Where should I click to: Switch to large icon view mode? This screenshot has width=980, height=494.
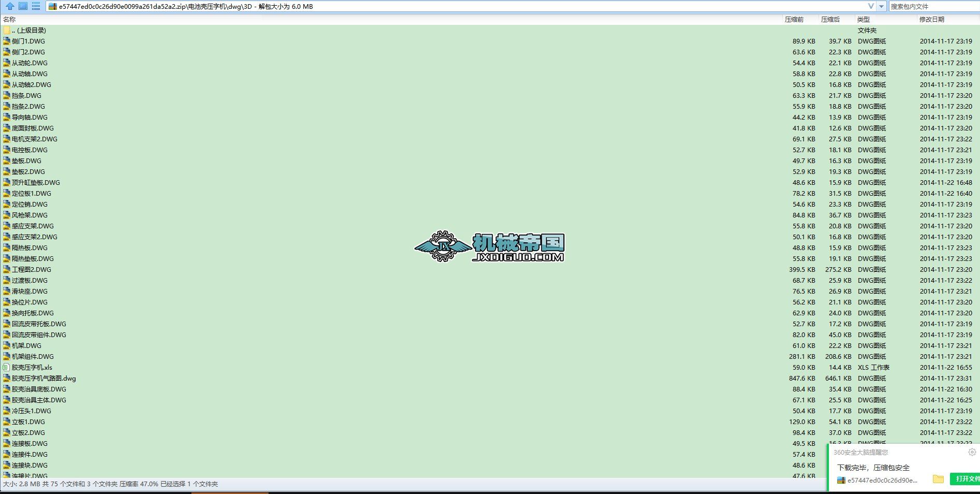click(23, 6)
